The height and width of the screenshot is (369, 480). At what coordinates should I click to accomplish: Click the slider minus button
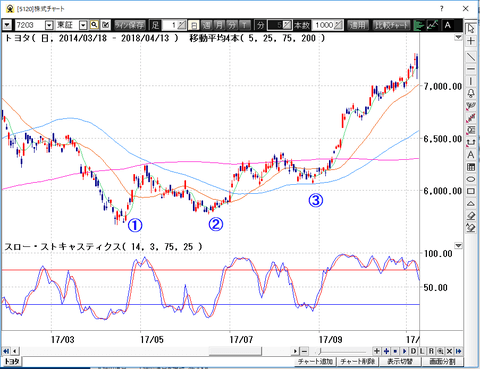(x=304, y=351)
